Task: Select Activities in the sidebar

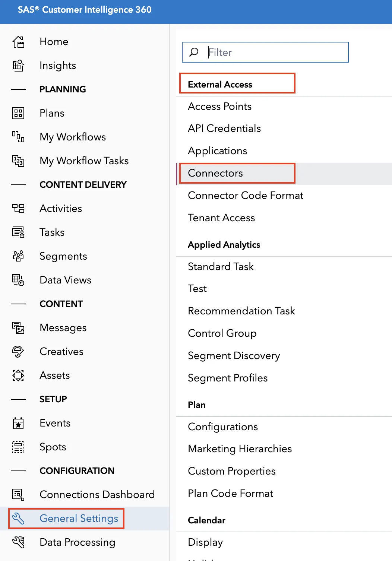Action: (61, 209)
